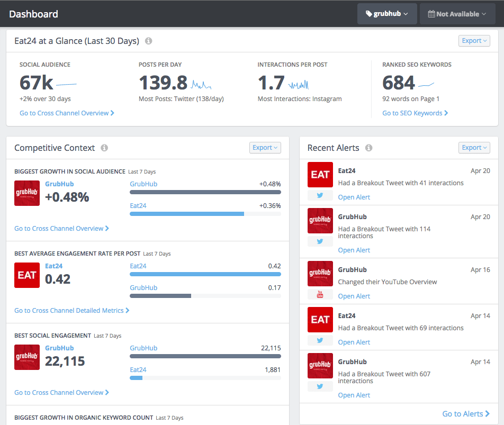504x425 pixels.
Task: Click the Eat24 0.42 engagement progress bar
Action: pyautogui.click(x=205, y=274)
